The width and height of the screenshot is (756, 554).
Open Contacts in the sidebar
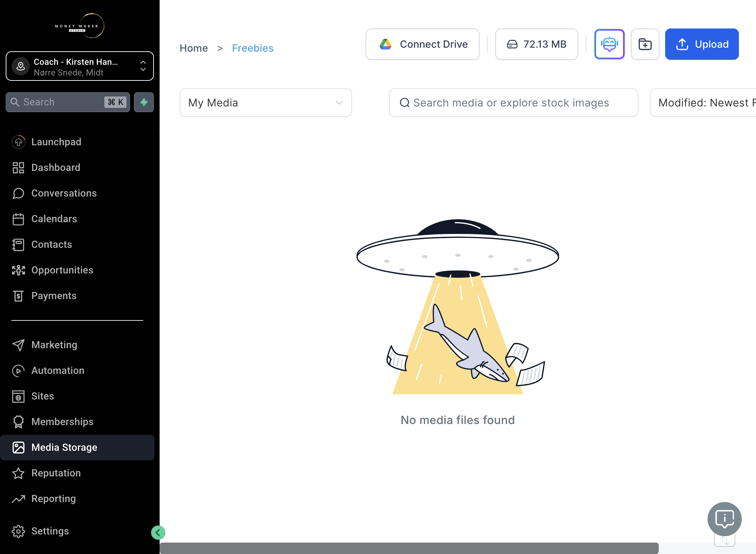pyautogui.click(x=77, y=244)
